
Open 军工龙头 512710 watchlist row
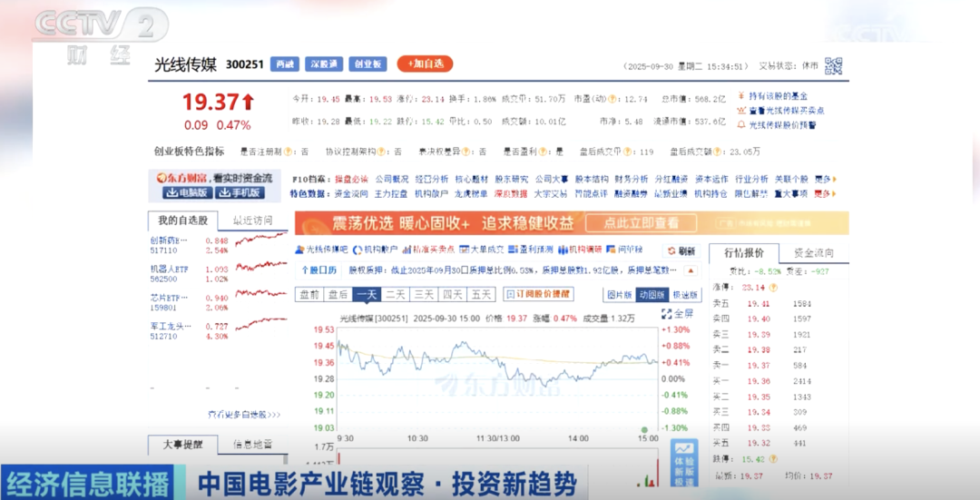(218, 331)
